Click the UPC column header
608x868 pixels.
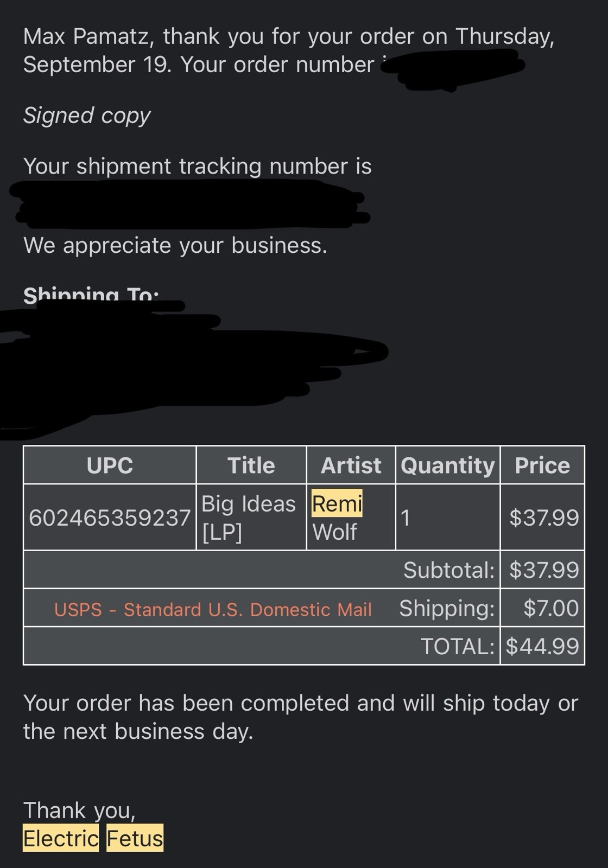click(110, 465)
